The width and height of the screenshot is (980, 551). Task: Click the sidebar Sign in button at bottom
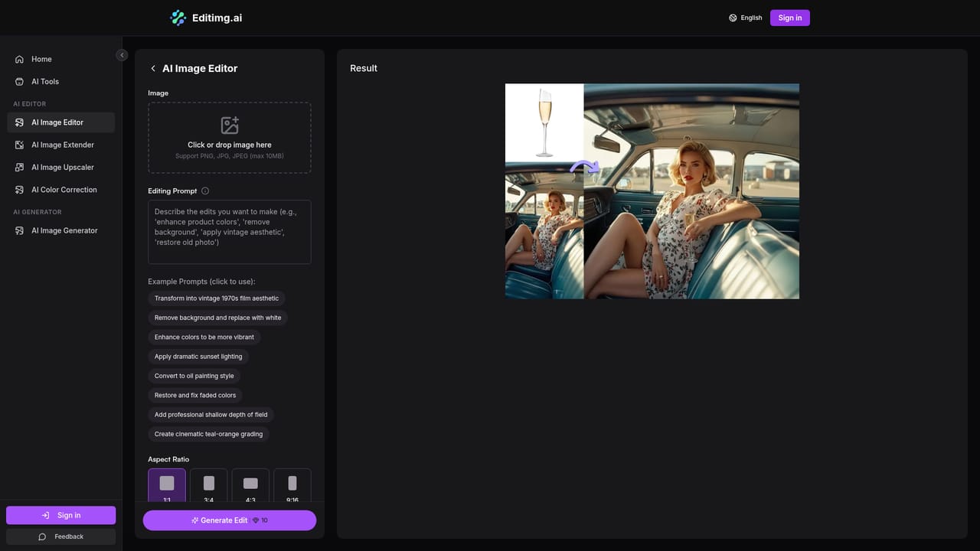pyautogui.click(x=61, y=515)
